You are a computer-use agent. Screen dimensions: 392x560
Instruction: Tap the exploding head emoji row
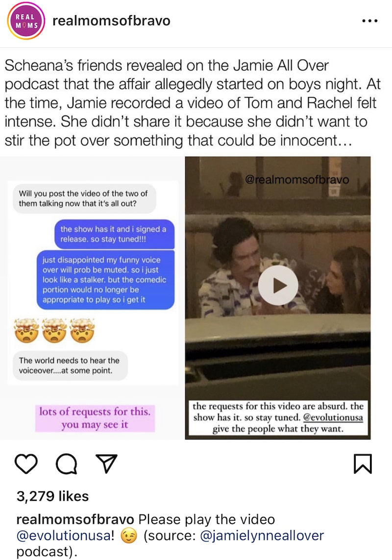(54, 330)
